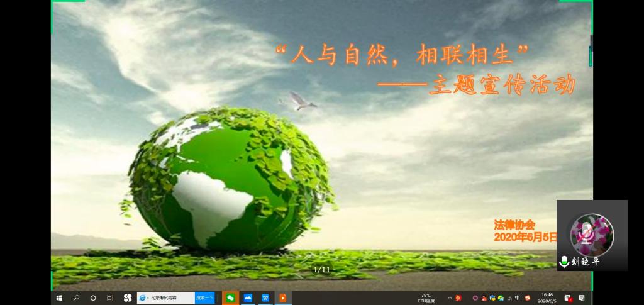Open Windows taskbar search magnifier
The image size is (644, 305).
pyautogui.click(x=76, y=297)
